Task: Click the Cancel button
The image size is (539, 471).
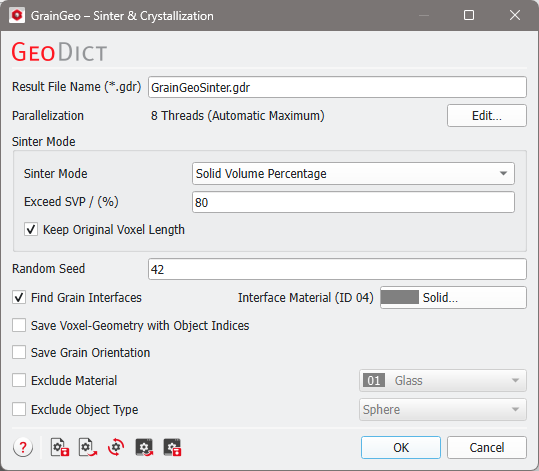Action: tap(487, 447)
